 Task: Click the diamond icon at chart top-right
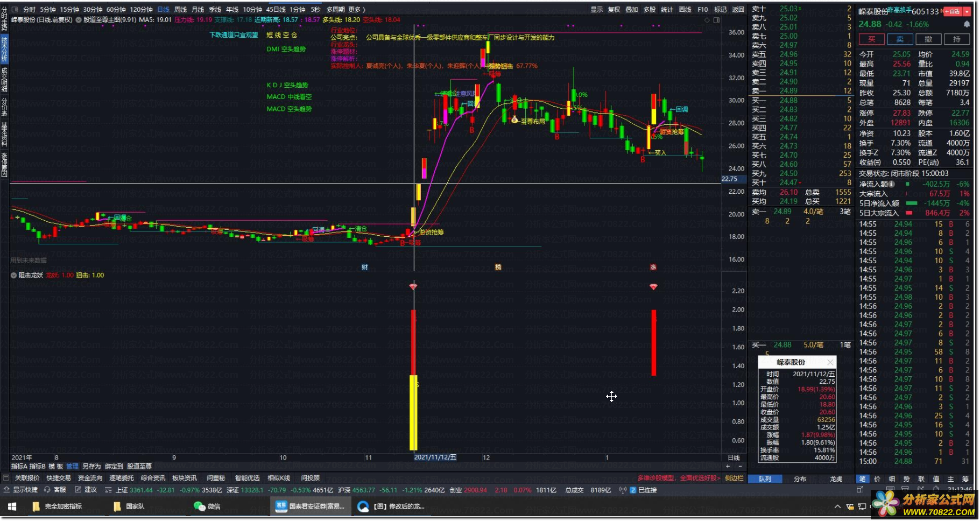pos(707,20)
